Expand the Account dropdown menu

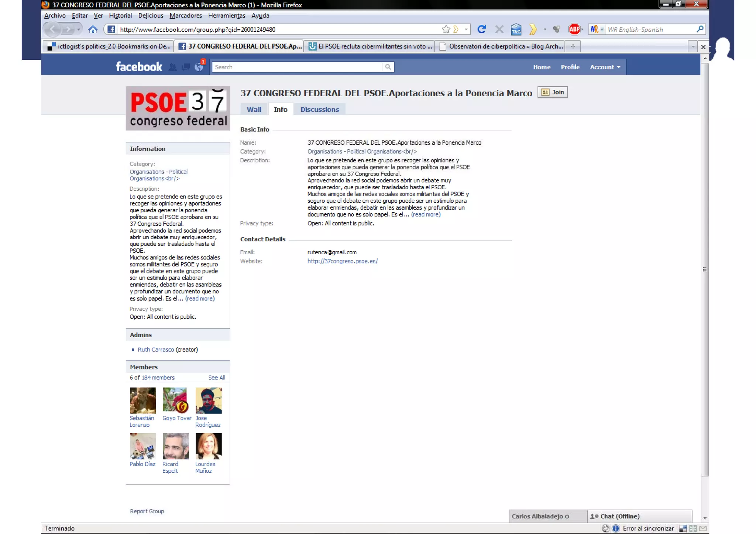click(605, 67)
